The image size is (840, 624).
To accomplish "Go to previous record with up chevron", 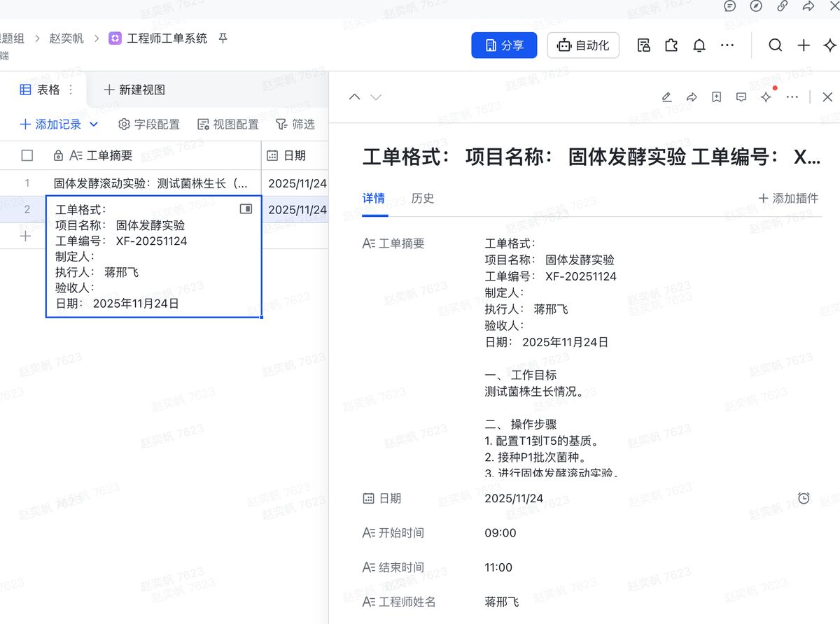I will pos(355,97).
